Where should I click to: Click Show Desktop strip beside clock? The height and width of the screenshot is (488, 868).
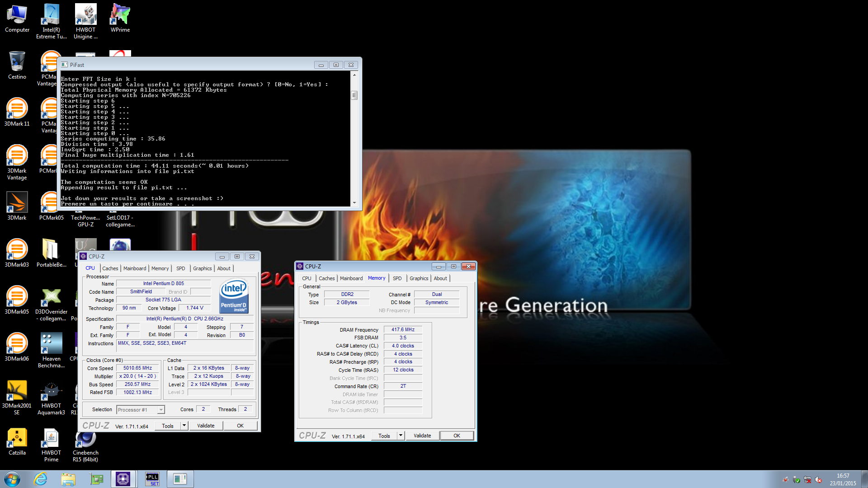pyautogui.click(x=864, y=479)
